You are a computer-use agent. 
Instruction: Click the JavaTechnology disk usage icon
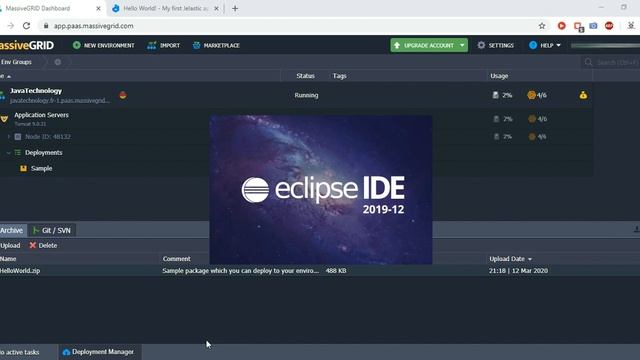[x=496, y=95]
